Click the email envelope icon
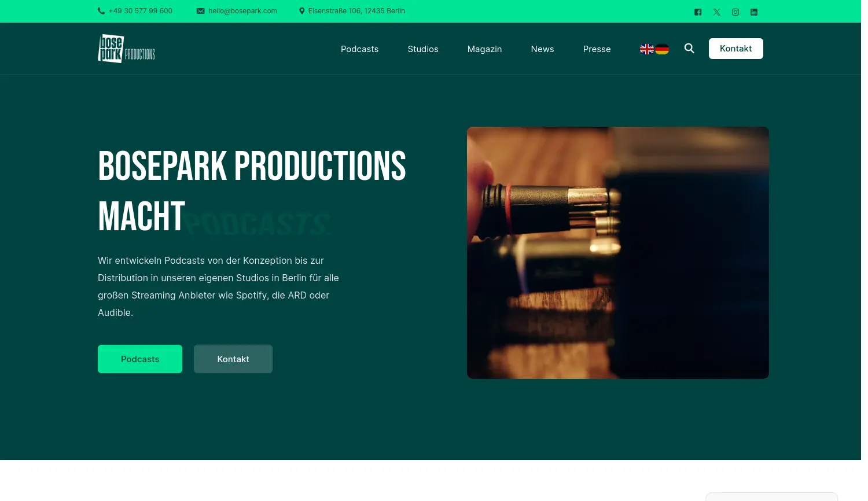 click(x=201, y=10)
